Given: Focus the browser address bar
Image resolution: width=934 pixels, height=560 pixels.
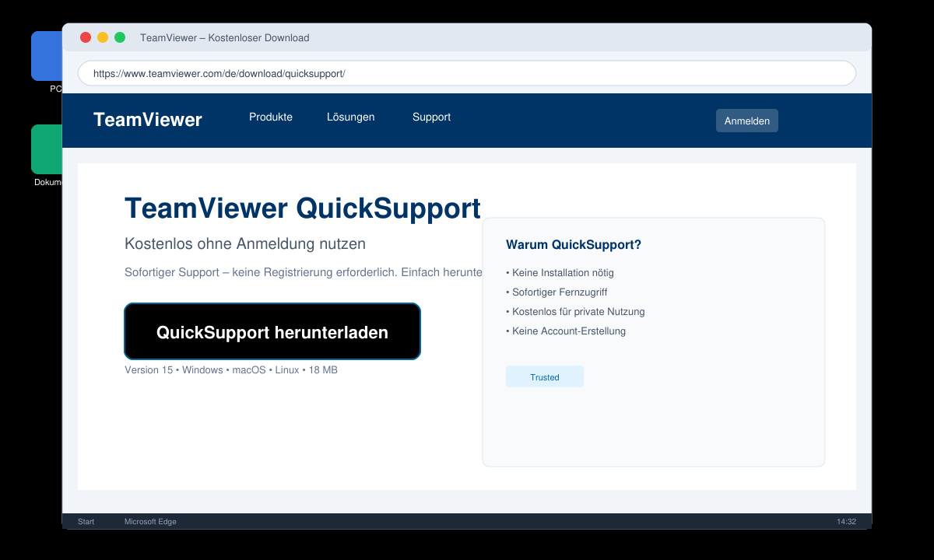Looking at the screenshot, I should click(x=467, y=73).
